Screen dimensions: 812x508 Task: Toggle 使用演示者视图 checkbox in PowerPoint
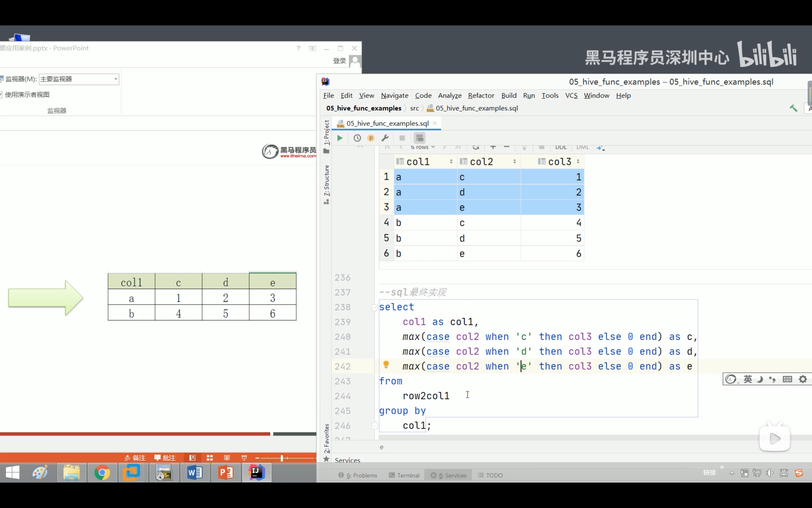pyautogui.click(x=1, y=95)
